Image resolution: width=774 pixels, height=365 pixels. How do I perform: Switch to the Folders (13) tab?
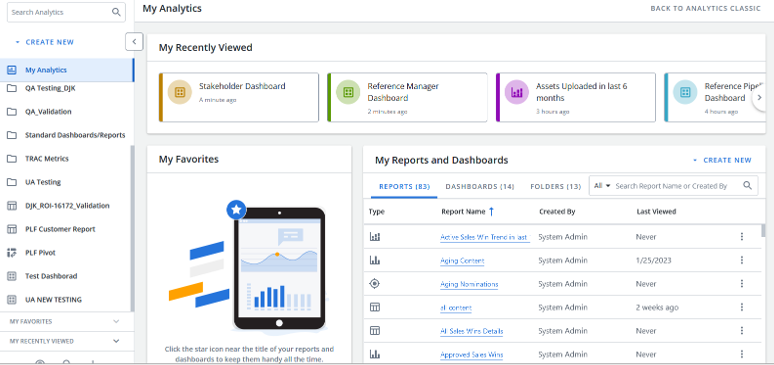pyautogui.click(x=555, y=187)
